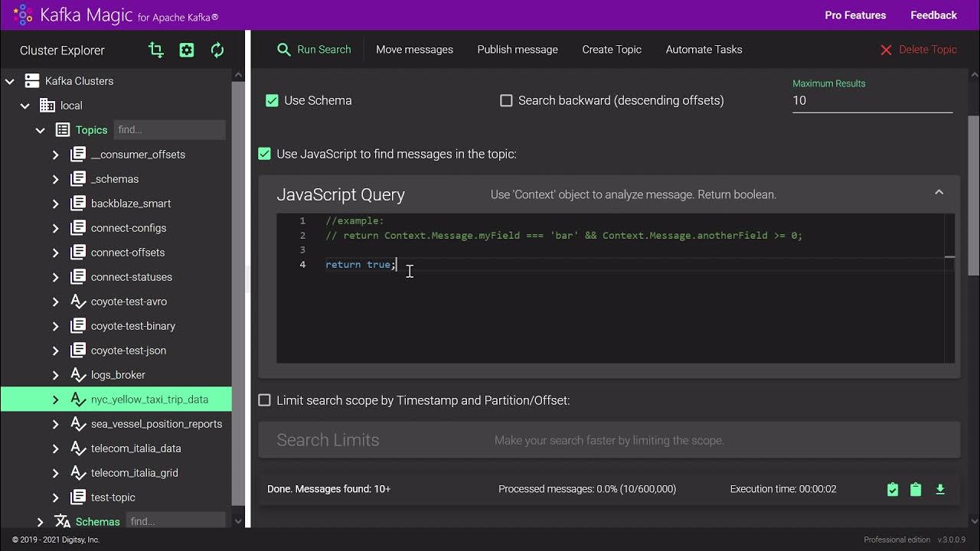This screenshot has width=980, height=551.
Task: Collapse the JavaScript Query panel
Action: pyautogui.click(x=939, y=192)
